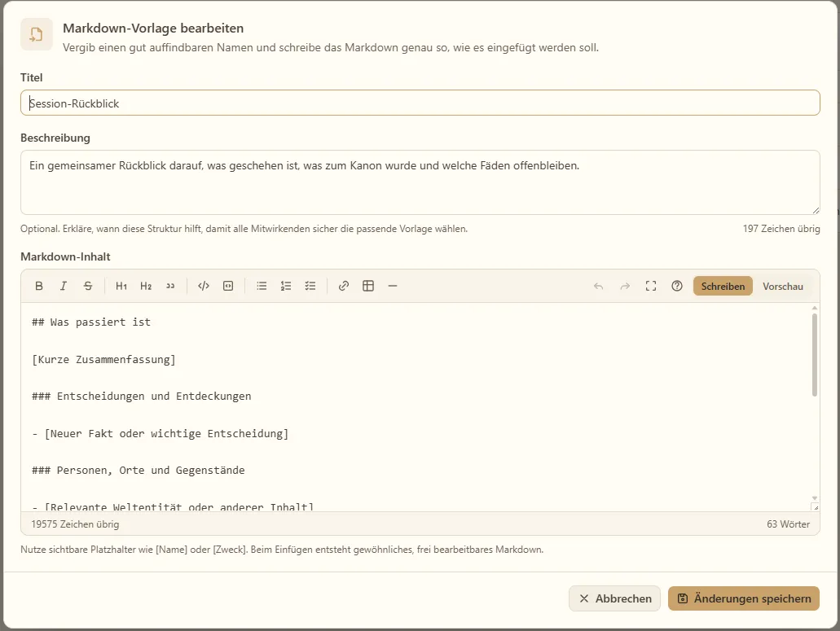This screenshot has width=840, height=631.
Task: Insert inline code
Action: pos(204,286)
